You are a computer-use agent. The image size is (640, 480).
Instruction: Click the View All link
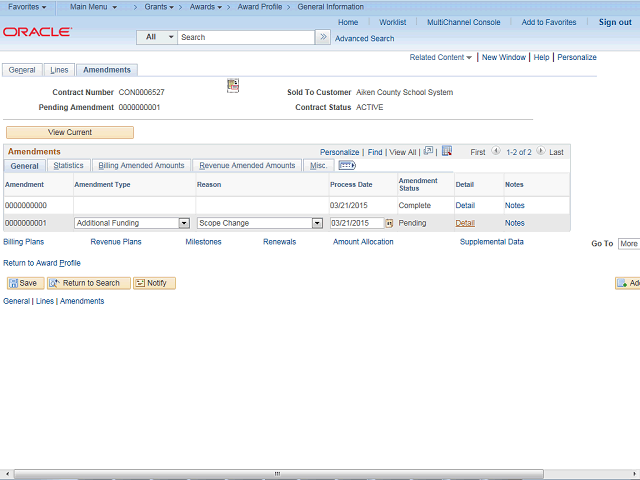[x=402, y=152]
